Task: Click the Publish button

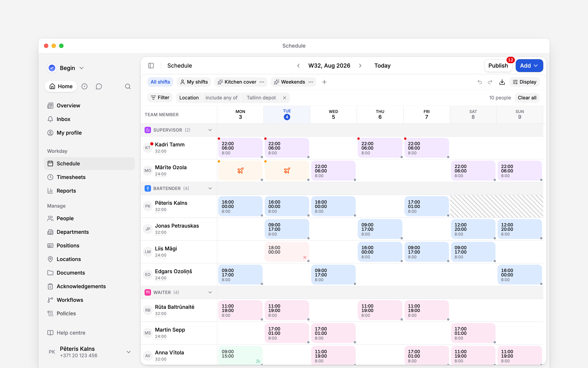Action: 498,66
